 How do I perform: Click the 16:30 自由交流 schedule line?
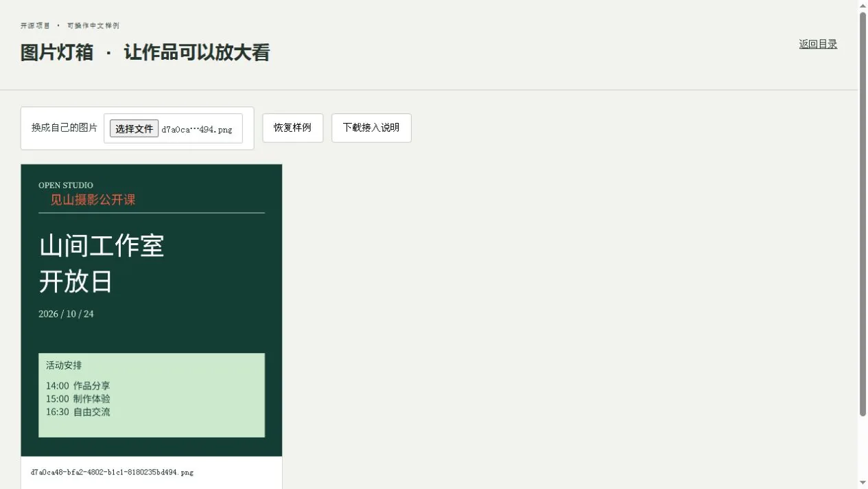click(x=78, y=412)
